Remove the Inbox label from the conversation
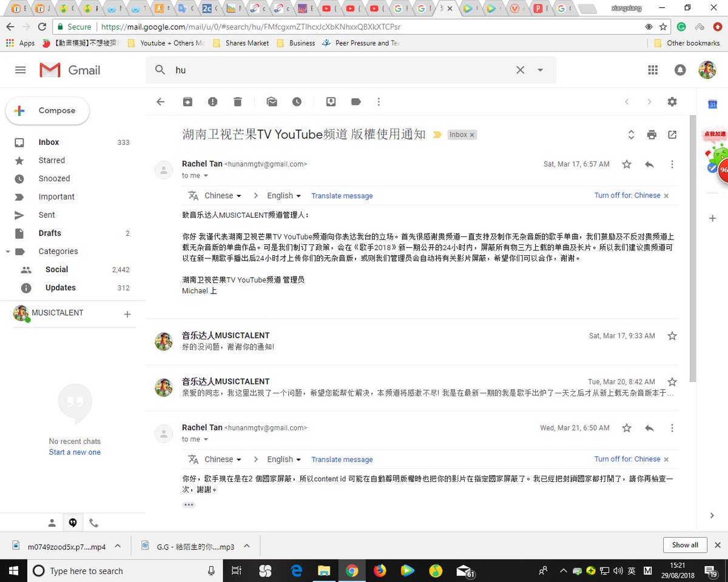 472,135
